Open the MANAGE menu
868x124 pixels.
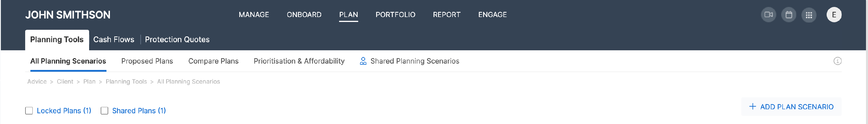click(254, 15)
